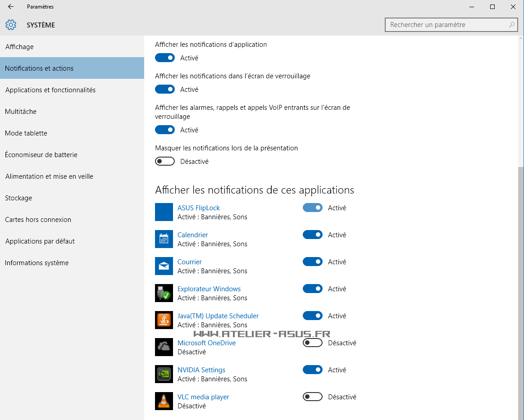
Task: Click in the Rechercher un paramètre field
Action: (x=446, y=25)
